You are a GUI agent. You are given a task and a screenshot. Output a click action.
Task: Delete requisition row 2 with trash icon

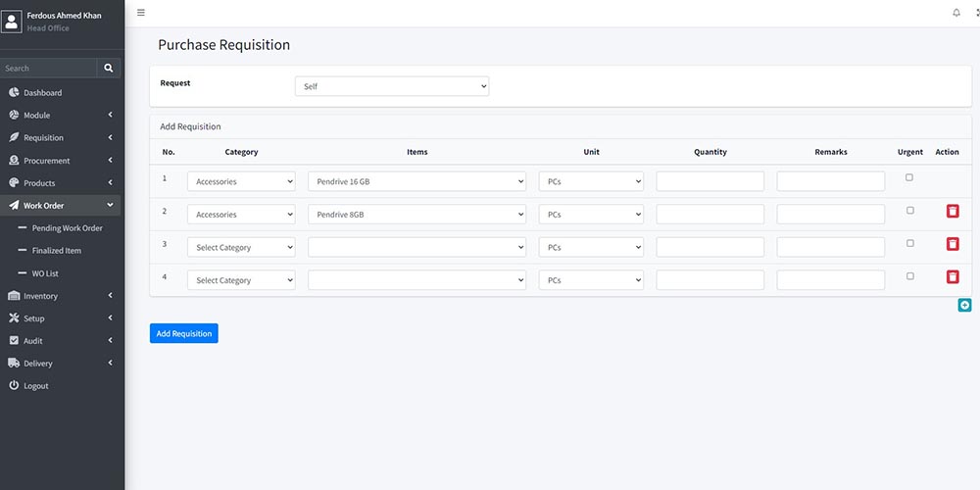click(x=953, y=211)
